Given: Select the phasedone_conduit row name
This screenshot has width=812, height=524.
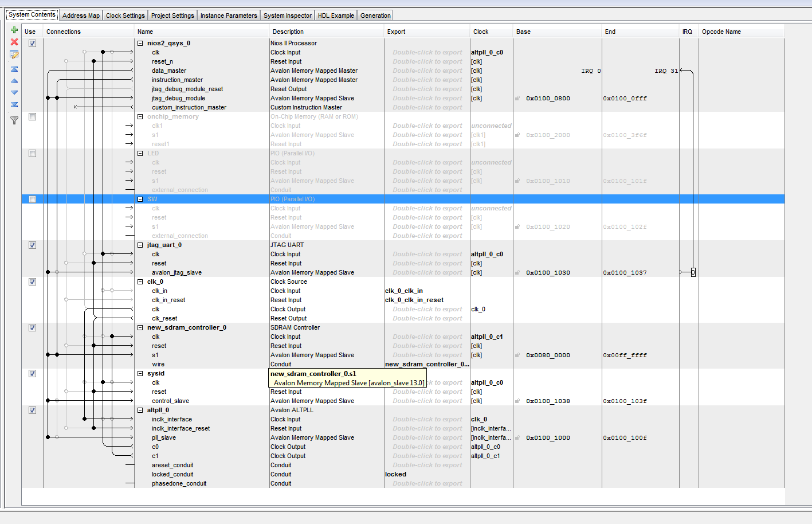Looking at the screenshot, I should (179, 483).
